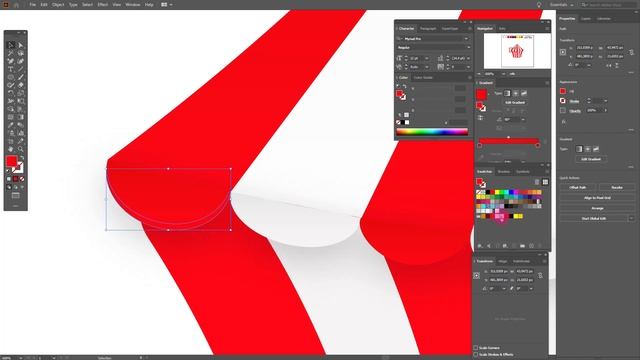Select the Type tool

11,69
